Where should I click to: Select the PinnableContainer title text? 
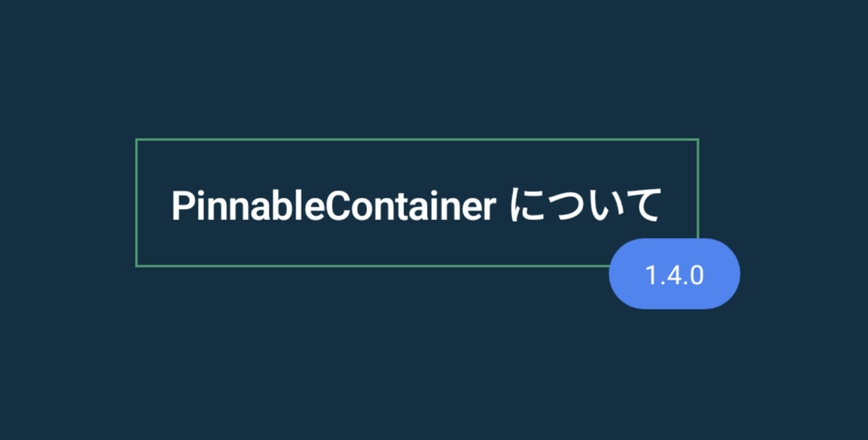point(333,206)
